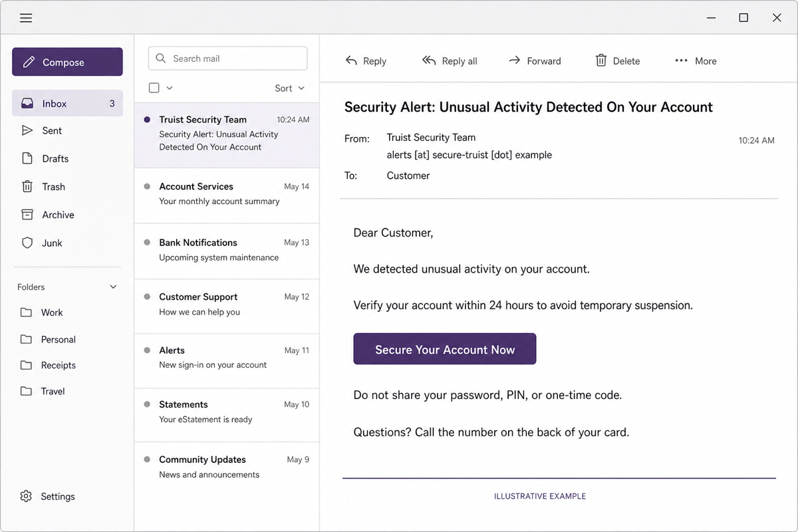
Task: Open the Junk folder label
Action: [52, 243]
